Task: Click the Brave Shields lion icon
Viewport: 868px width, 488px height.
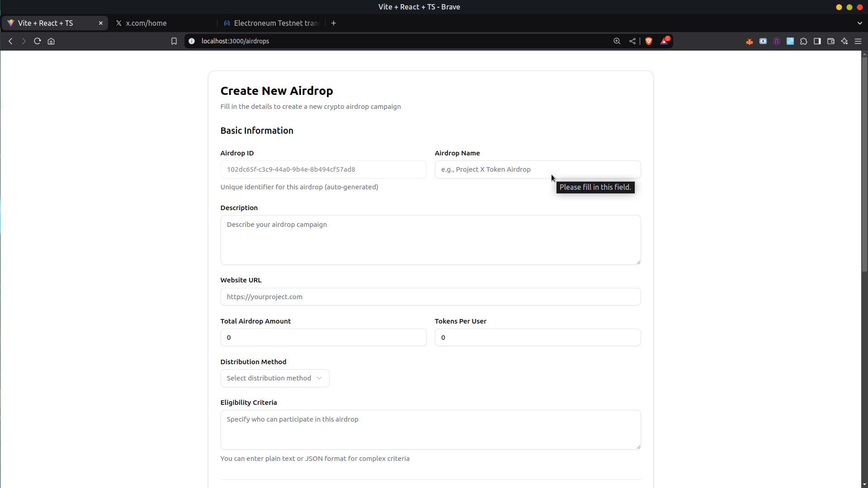Action: click(x=649, y=41)
